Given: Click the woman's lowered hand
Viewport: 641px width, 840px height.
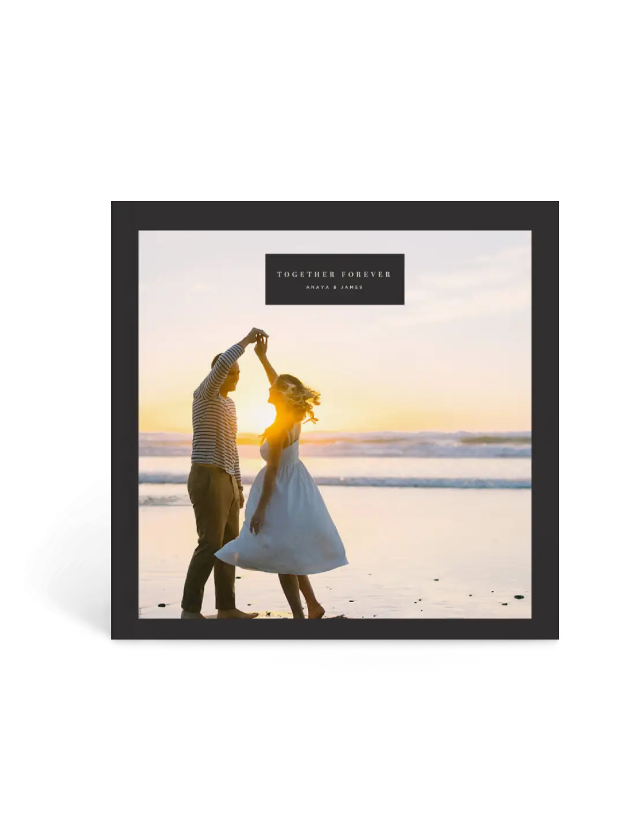Looking at the screenshot, I should tap(256, 526).
